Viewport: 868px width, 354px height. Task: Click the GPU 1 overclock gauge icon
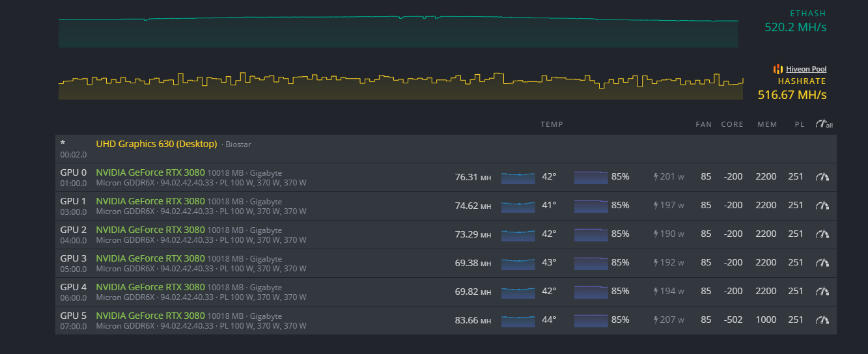823,206
